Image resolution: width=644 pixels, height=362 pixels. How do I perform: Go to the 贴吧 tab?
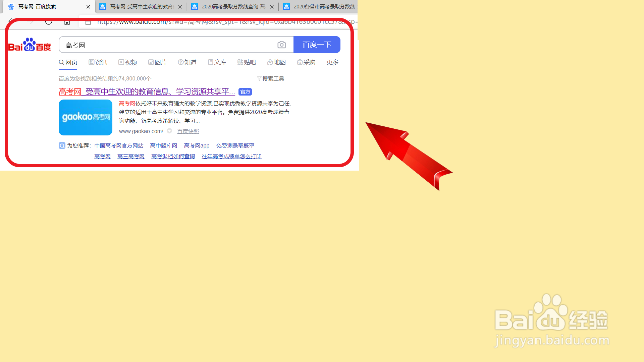(247, 62)
